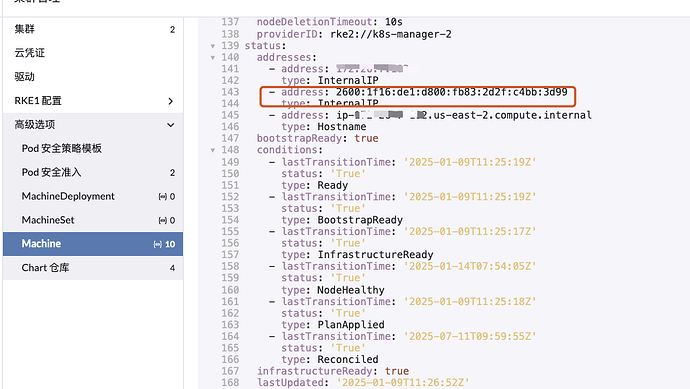Click the MachineSet namespaced count icon
The width and height of the screenshot is (690, 389).
(x=162, y=220)
